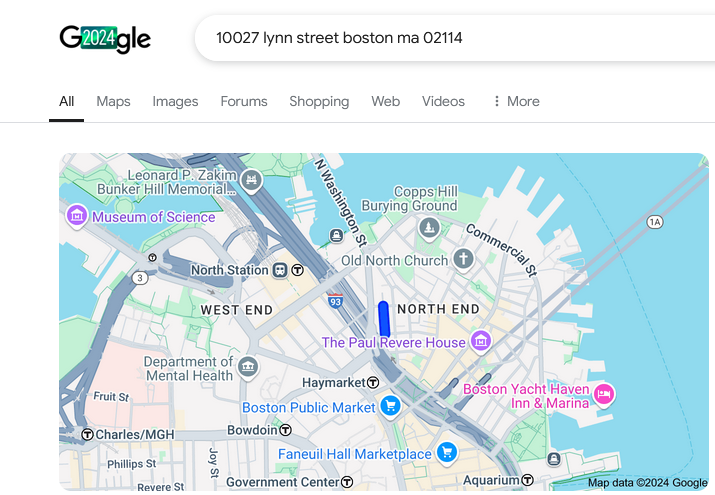Expand the More search options menu

click(516, 101)
